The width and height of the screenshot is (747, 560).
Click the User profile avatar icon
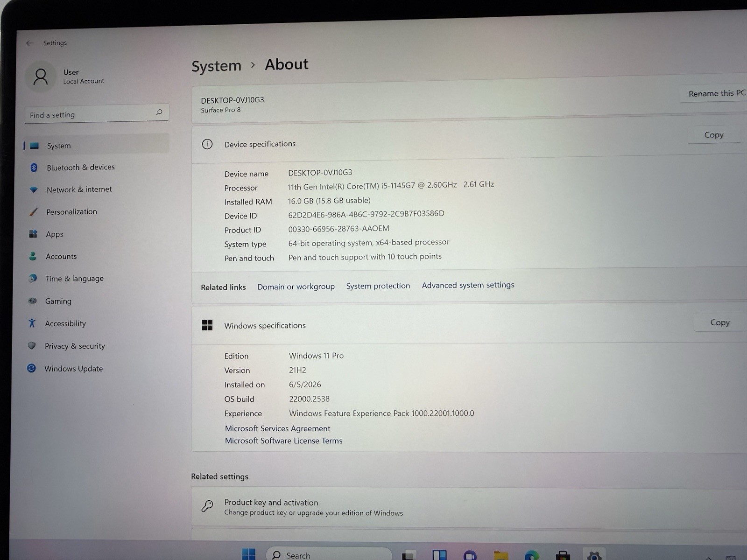[x=41, y=77]
